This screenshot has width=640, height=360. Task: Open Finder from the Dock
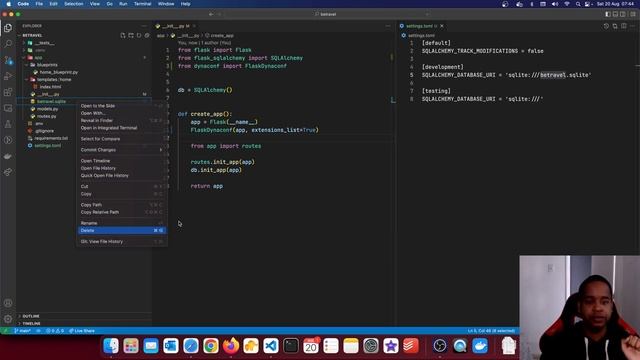point(111,346)
